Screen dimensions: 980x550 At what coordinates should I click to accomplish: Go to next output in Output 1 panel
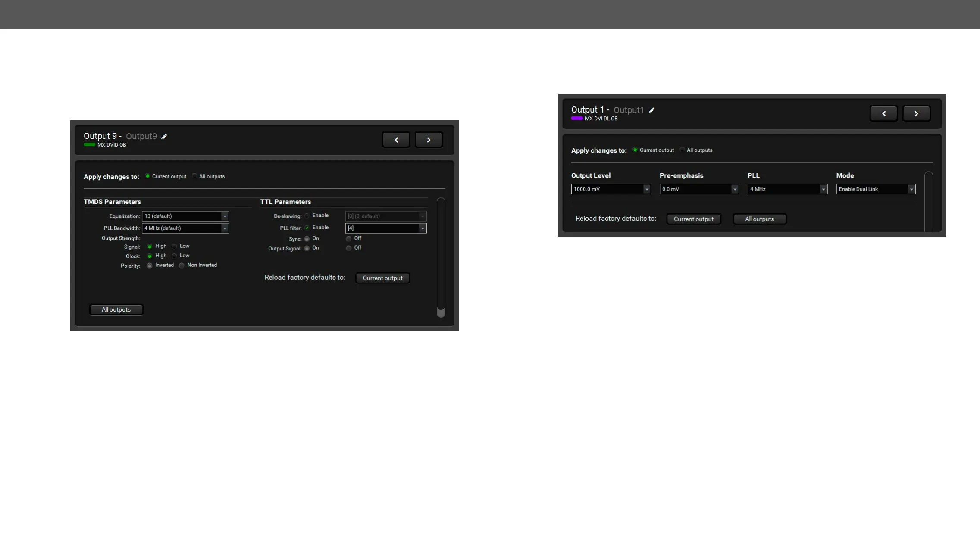916,113
